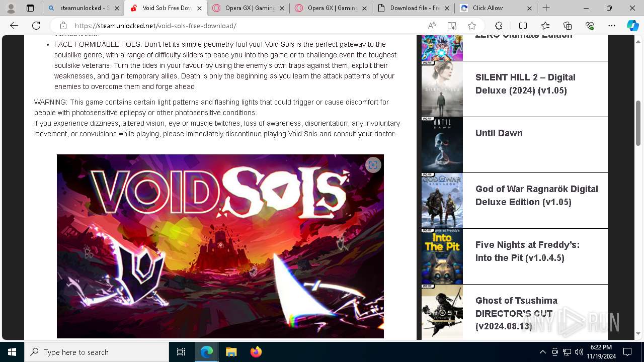Open Edge Settings and more menu

(612, 26)
